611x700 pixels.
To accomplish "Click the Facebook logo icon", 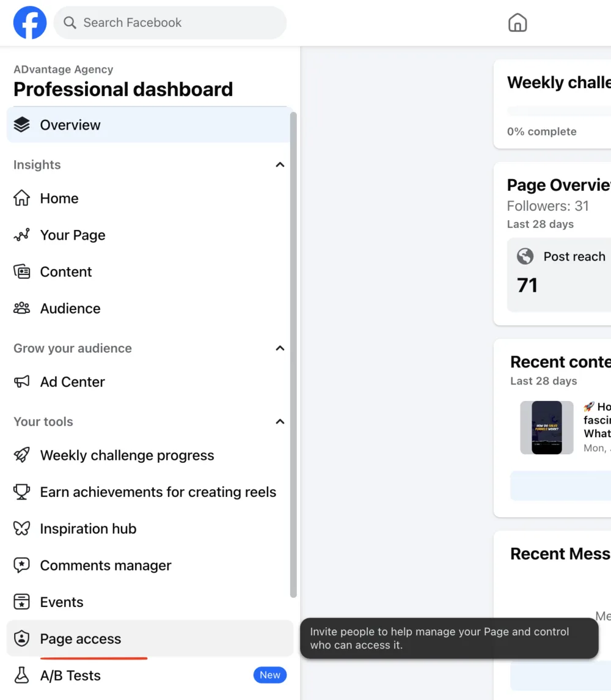I will (x=30, y=23).
